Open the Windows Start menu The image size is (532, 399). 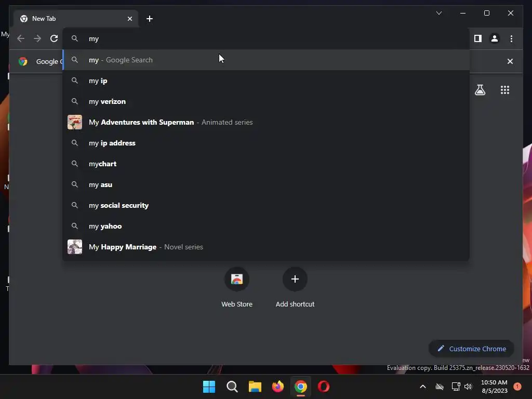pyautogui.click(x=209, y=387)
